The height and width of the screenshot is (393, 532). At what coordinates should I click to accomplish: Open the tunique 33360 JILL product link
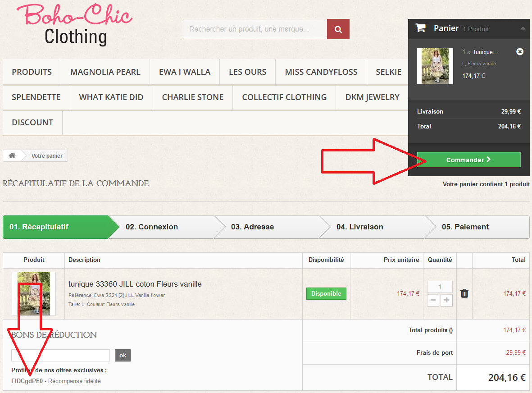(x=135, y=284)
